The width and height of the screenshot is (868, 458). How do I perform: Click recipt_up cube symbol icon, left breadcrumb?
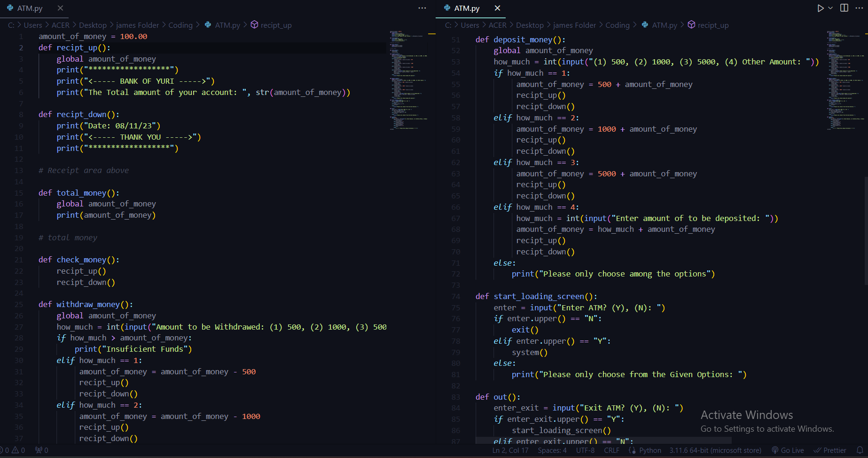(254, 24)
